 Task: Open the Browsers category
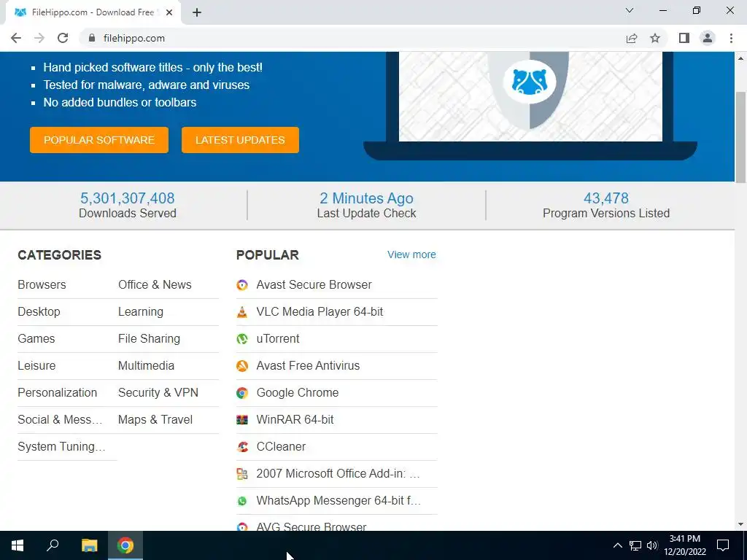coord(42,285)
